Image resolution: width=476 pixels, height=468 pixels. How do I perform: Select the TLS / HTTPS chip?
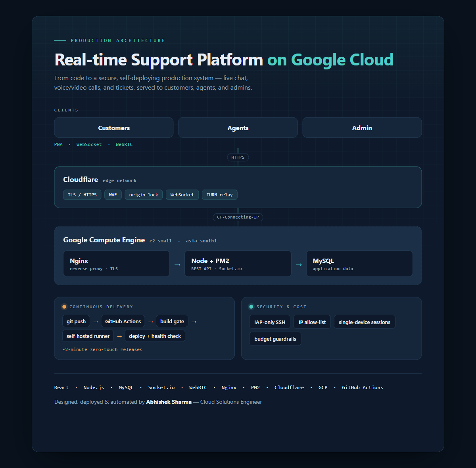(x=82, y=195)
